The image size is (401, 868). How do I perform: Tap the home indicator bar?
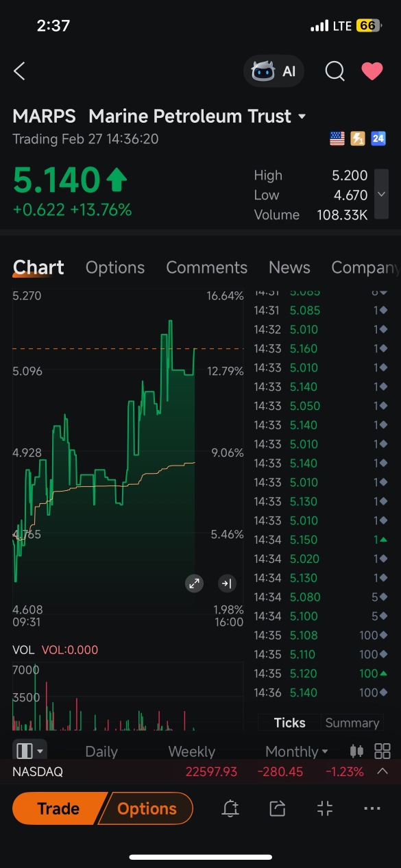(201, 857)
